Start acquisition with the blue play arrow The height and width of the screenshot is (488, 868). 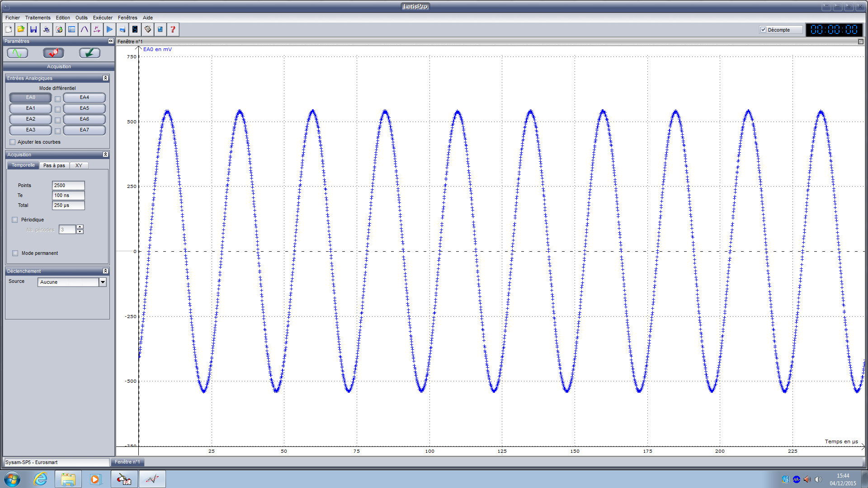point(109,29)
